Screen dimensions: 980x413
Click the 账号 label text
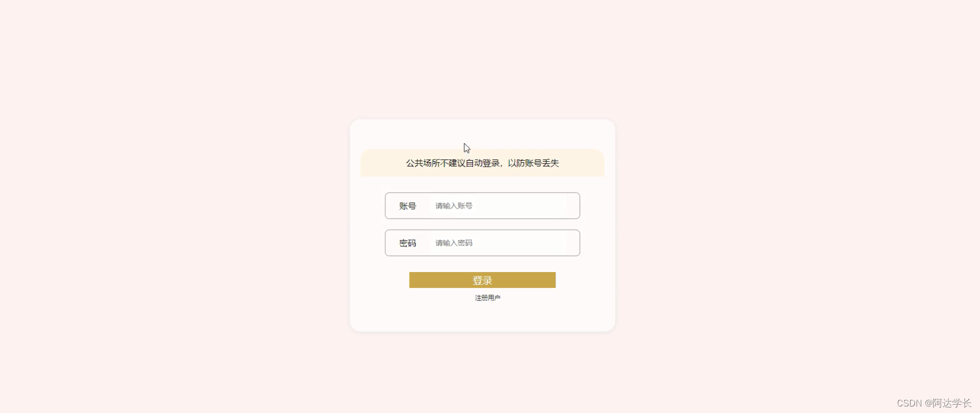coord(408,206)
